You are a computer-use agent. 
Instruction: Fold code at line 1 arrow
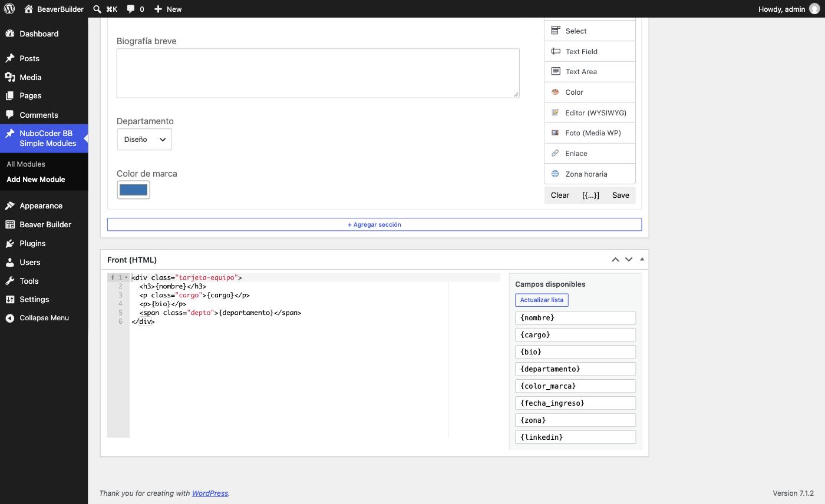[x=126, y=277]
